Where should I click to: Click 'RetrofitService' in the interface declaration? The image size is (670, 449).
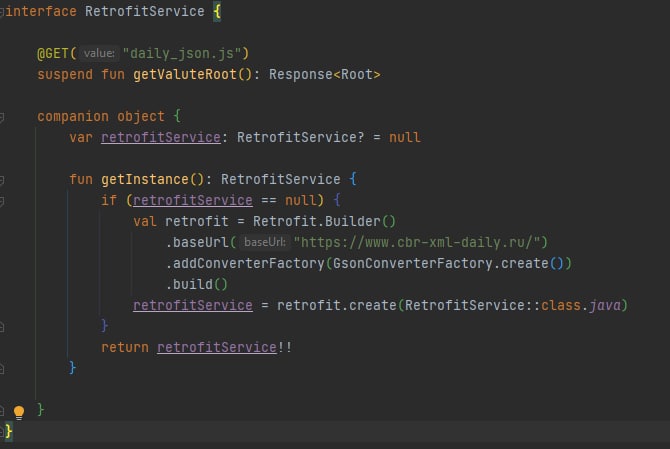point(144,11)
